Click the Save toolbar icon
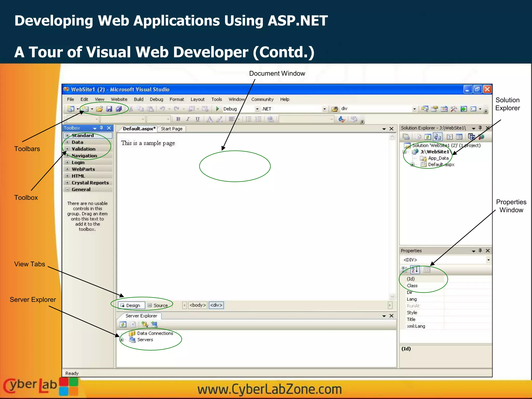The image size is (532, 399). 109,109
